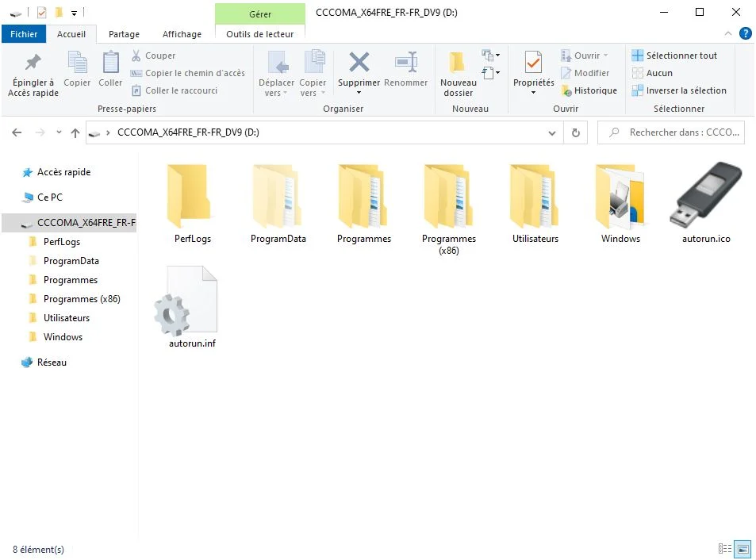Select CCCOMA_X64FRE drive in sidebar
The height and width of the screenshot is (560, 756).
pyautogui.click(x=70, y=223)
